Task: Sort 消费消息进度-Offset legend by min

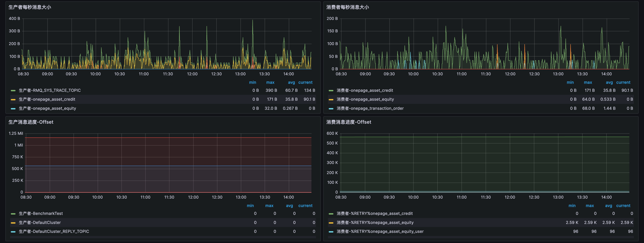Action: tap(572, 206)
